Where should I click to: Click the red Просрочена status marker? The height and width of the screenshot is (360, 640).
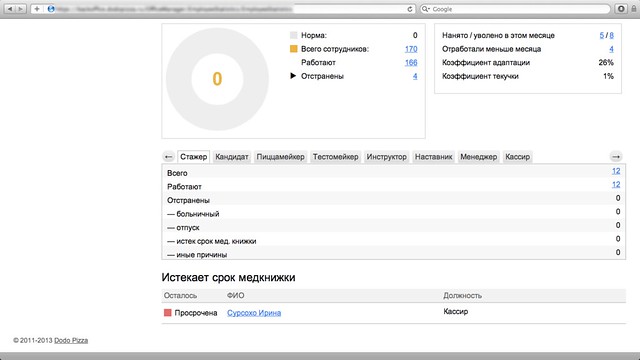click(x=167, y=313)
